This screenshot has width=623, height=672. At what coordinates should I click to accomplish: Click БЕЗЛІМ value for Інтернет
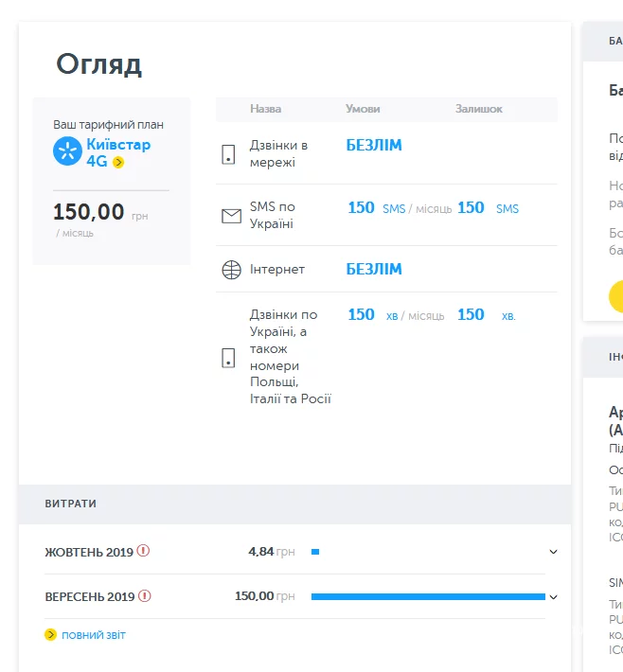373,270
